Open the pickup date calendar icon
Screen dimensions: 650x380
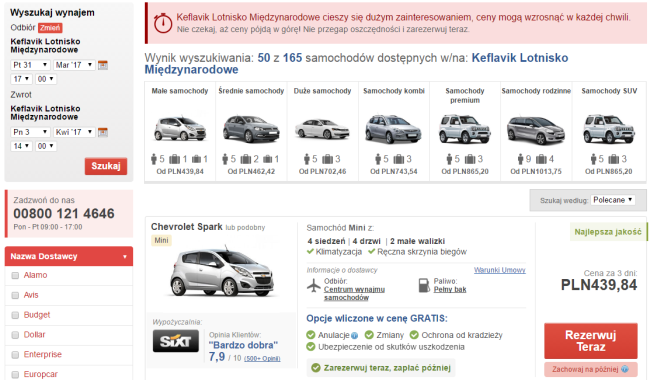point(103,65)
